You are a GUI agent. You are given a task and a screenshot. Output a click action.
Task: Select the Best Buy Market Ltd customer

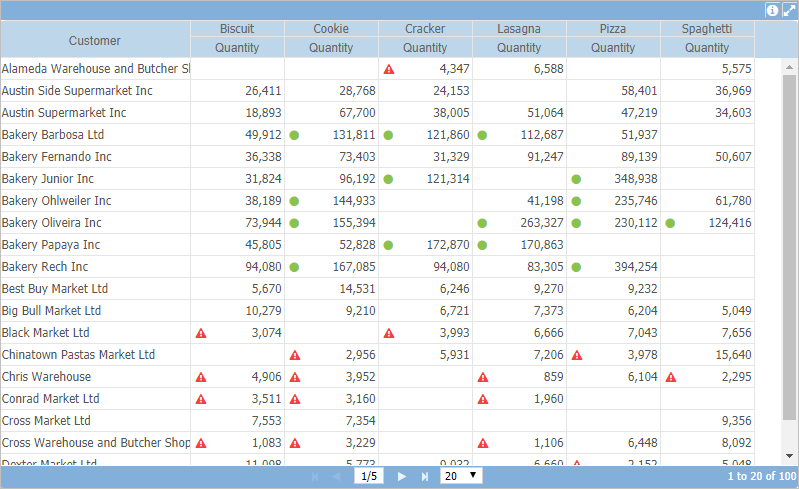[x=55, y=288]
